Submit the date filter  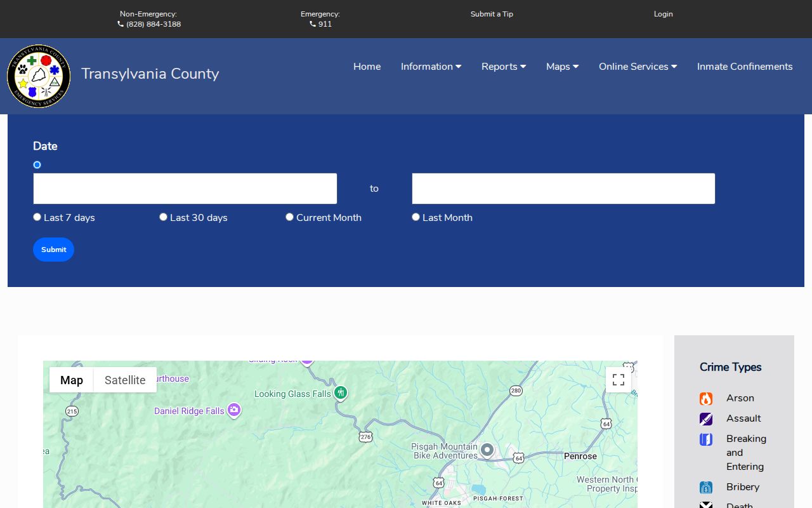point(53,250)
